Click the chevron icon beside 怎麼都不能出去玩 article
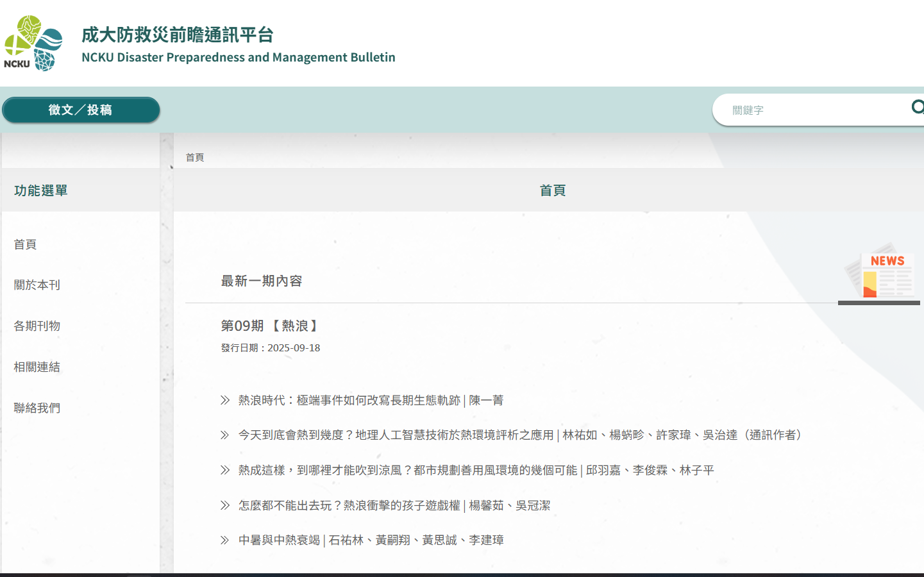This screenshot has height=577, width=924. 224,505
